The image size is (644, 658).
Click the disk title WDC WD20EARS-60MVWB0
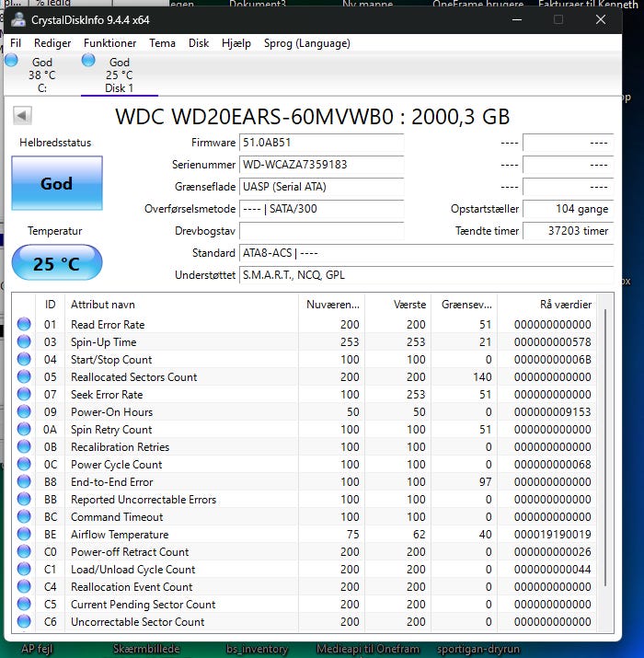click(254, 117)
